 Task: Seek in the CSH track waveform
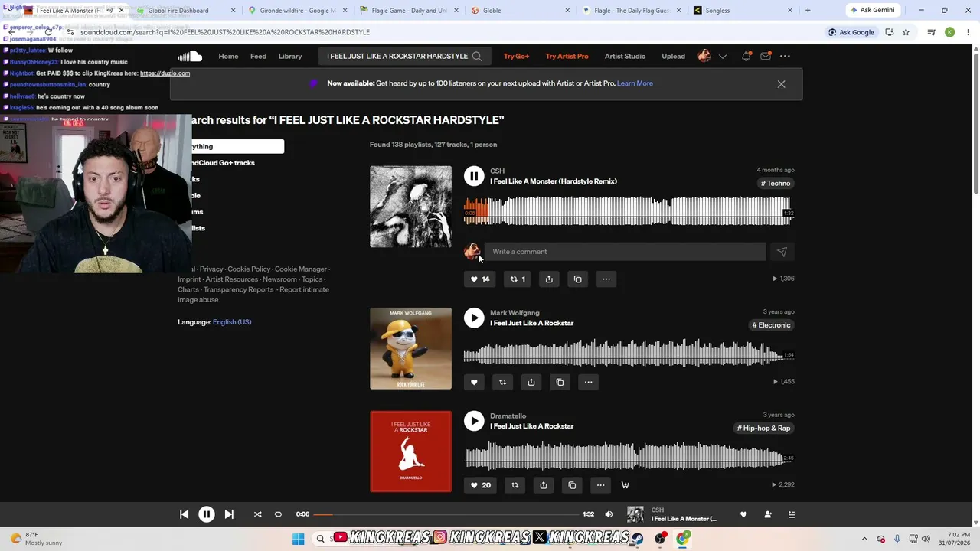(629, 210)
